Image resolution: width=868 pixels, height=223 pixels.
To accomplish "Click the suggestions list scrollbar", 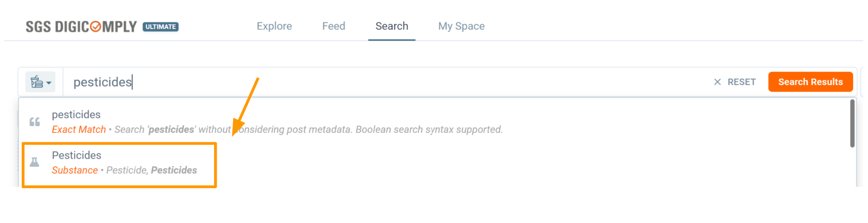I will pos(852,123).
